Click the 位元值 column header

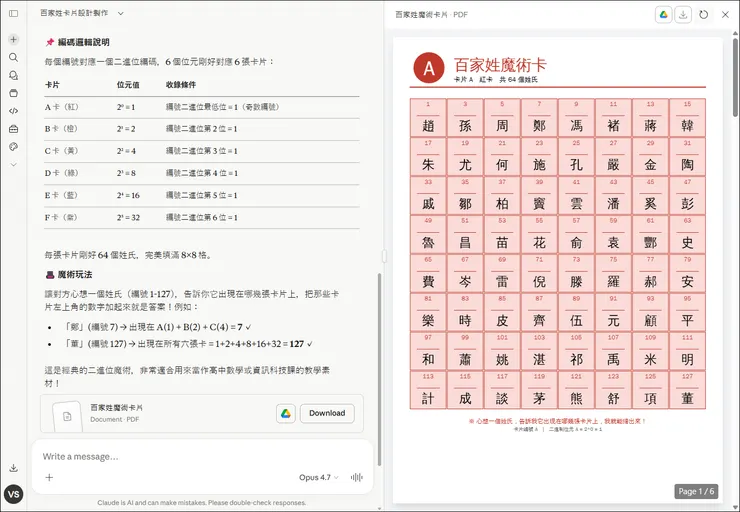(x=128, y=85)
